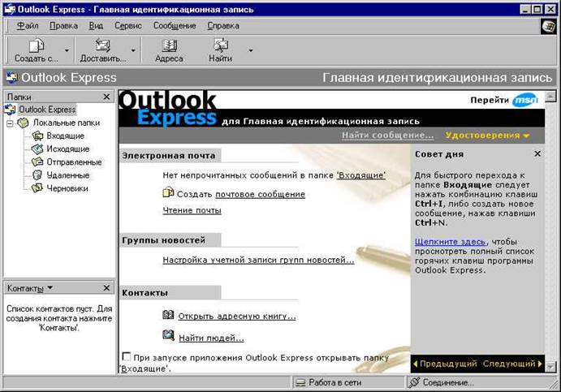561x392 pixels.
Task: Open the Справка menu
Action: [x=223, y=26]
